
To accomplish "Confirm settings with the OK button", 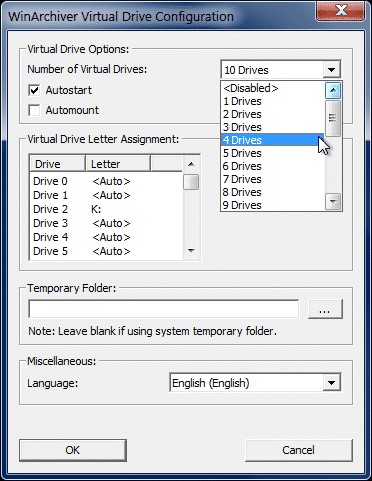I will click(x=73, y=450).
